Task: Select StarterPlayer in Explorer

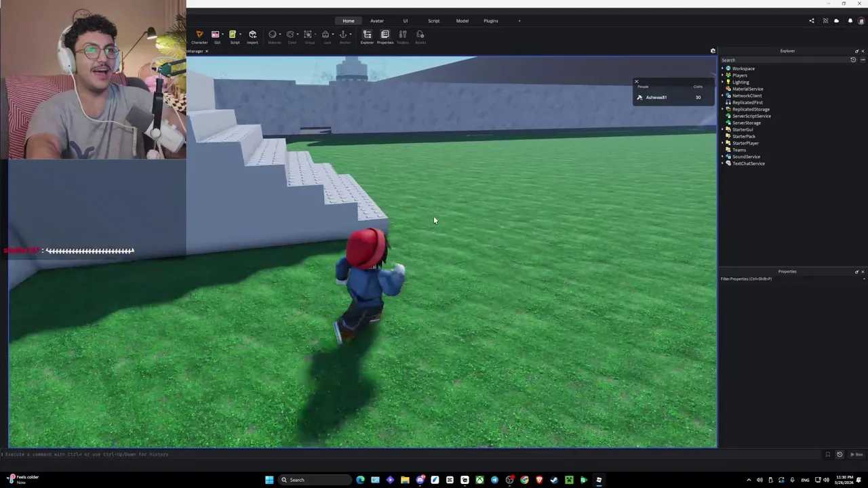Action: (745, 143)
